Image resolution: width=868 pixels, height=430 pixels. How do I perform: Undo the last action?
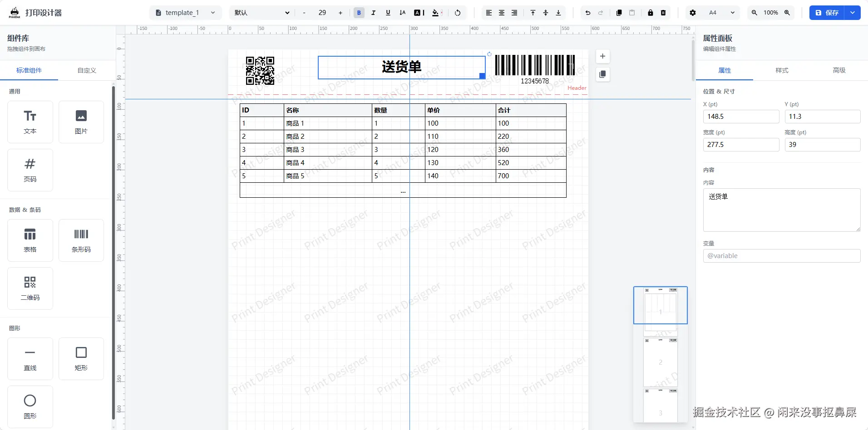tap(588, 13)
